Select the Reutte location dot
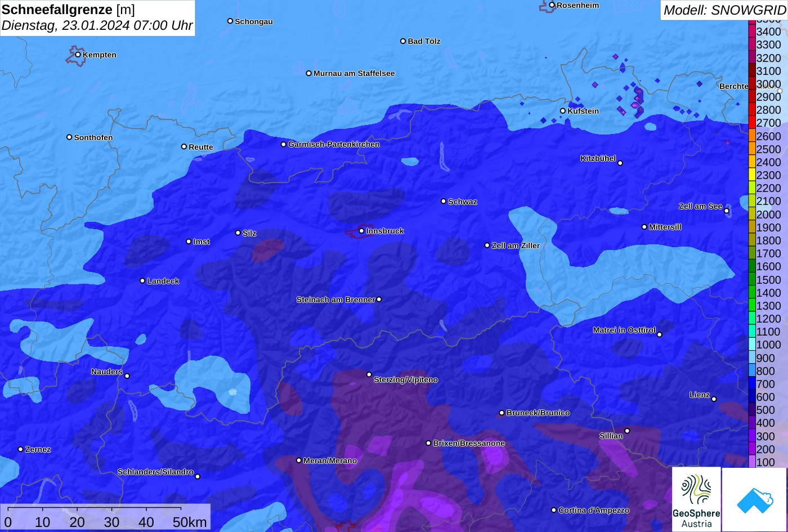Image resolution: width=788 pixels, height=532 pixels. click(x=183, y=146)
